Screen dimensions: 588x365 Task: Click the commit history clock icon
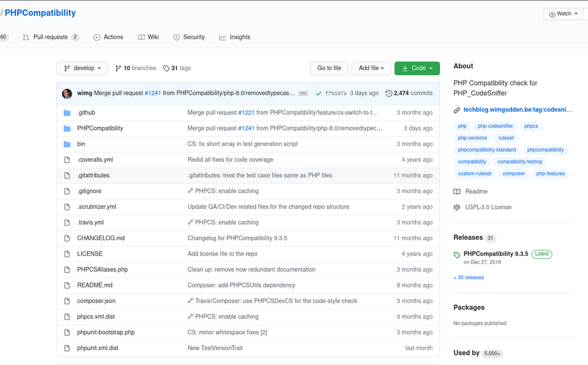click(389, 94)
